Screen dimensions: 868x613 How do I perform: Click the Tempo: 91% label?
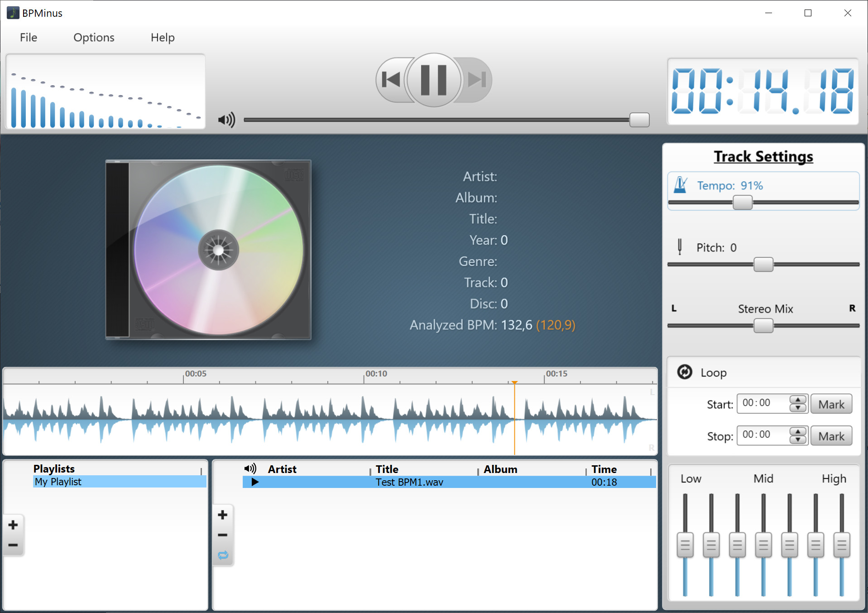tap(730, 185)
